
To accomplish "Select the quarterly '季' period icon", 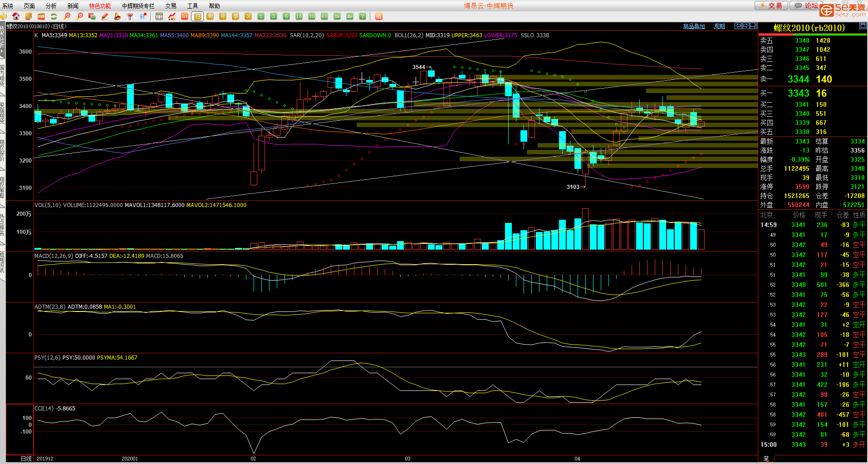I will (235, 16).
